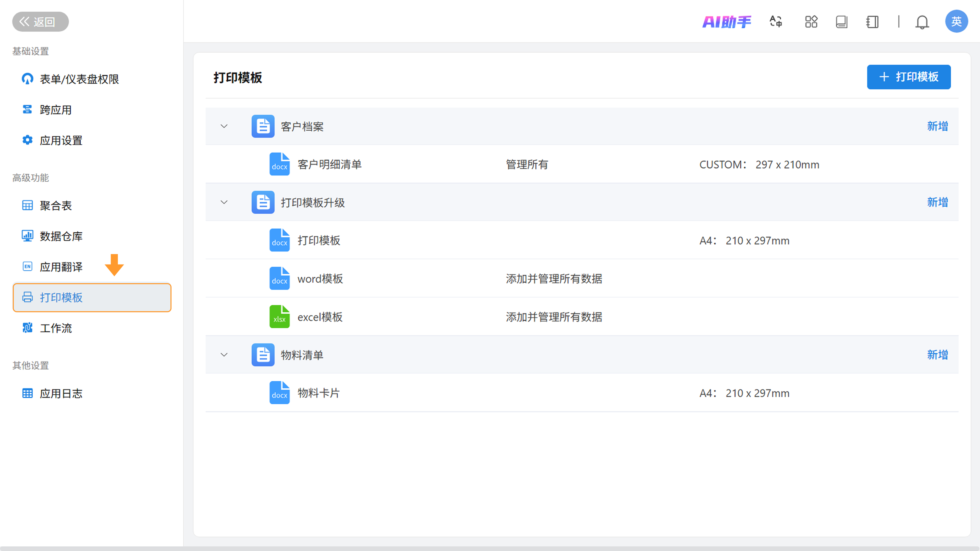
Task: Open the AI助手 assistant
Action: click(727, 22)
